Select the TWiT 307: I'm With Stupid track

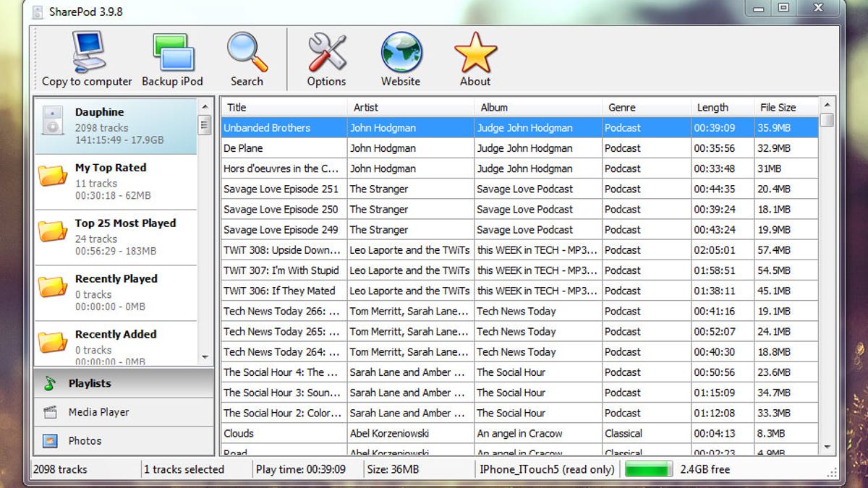coord(519,270)
